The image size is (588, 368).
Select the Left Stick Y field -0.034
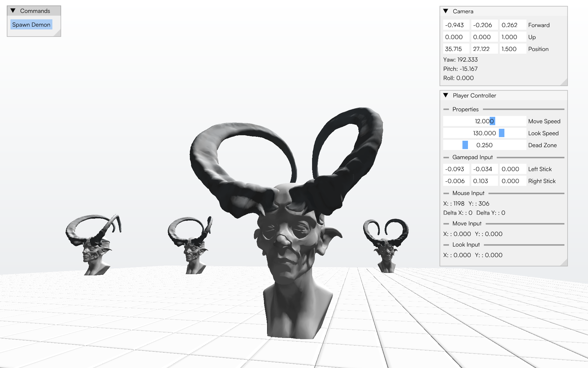484,169
